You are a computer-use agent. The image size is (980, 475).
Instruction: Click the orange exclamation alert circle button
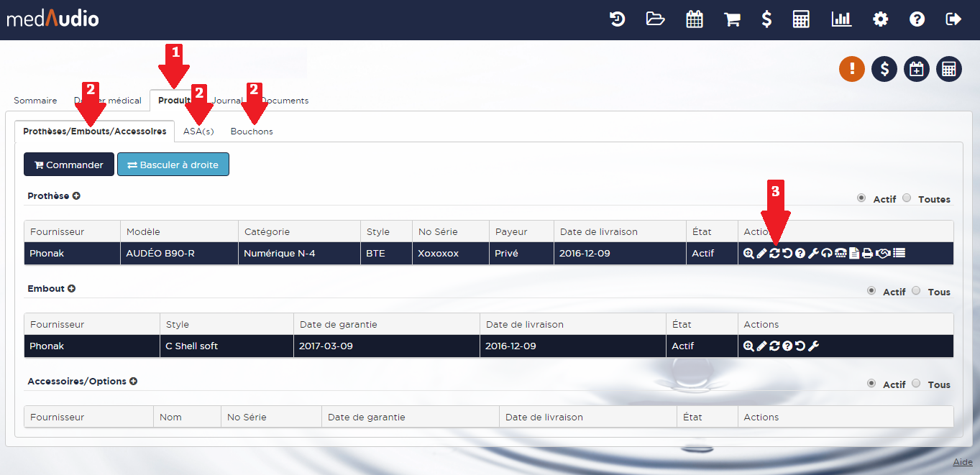[x=852, y=69]
